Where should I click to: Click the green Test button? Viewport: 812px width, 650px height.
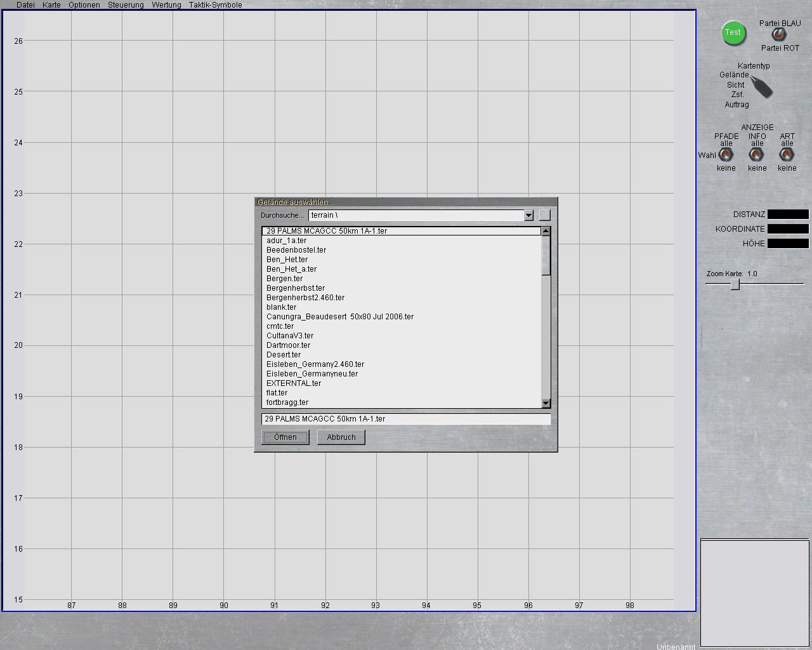pos(733,33)
